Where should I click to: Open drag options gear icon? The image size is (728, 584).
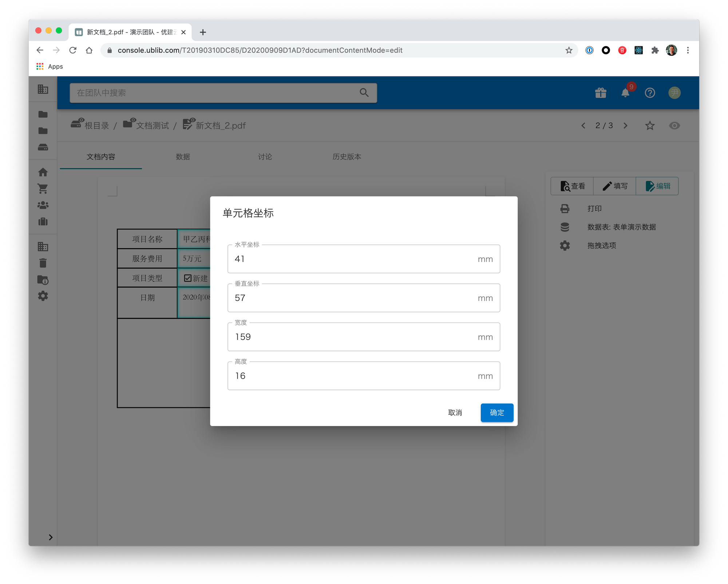tap(565, 245)
